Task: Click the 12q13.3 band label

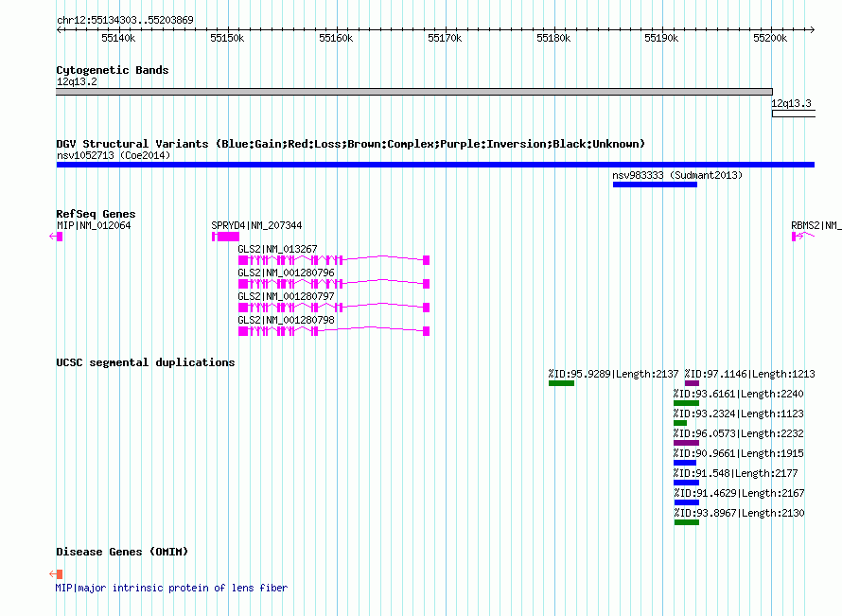Action: (x=791, y=103)
